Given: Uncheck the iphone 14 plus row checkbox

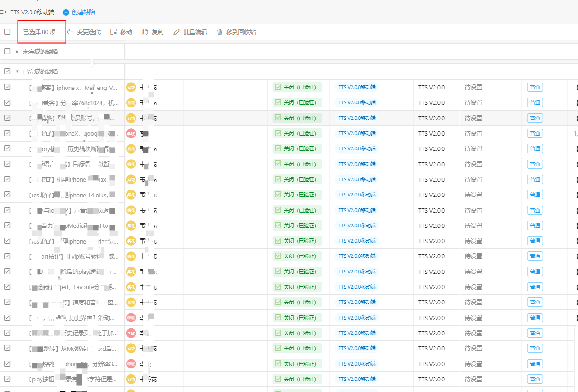Looking at the screenshot, I should (7, 195).
